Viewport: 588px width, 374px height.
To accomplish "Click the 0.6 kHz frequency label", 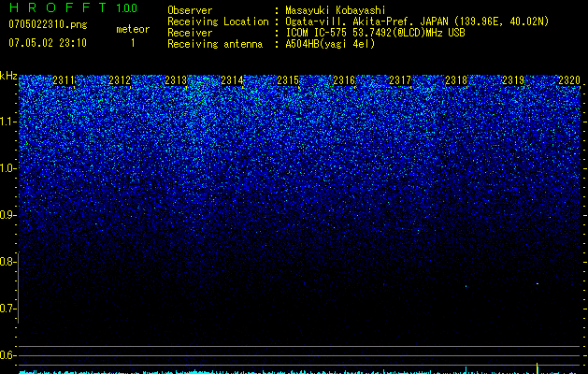I will pos(7,355).
